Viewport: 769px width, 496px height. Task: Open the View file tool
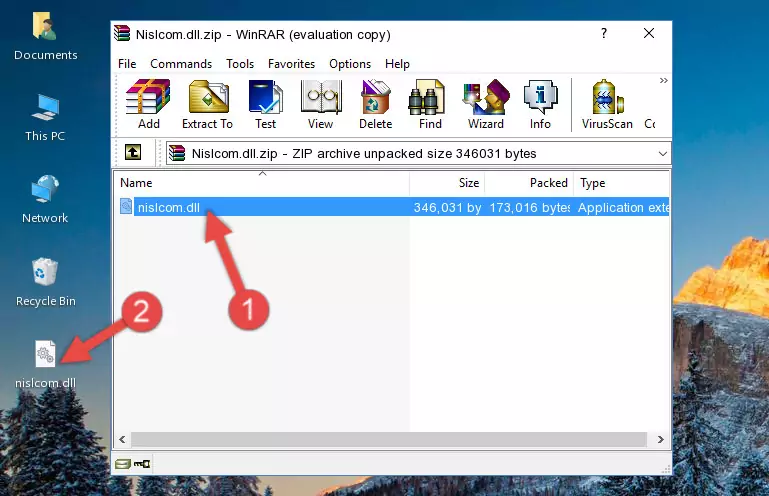pyautogui.click(x=321, y=104)
